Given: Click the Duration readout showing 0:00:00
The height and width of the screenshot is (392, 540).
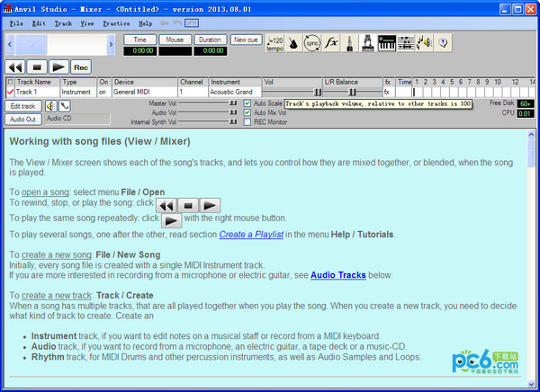Looking at the screenshot, I should [x=210, y=51].
